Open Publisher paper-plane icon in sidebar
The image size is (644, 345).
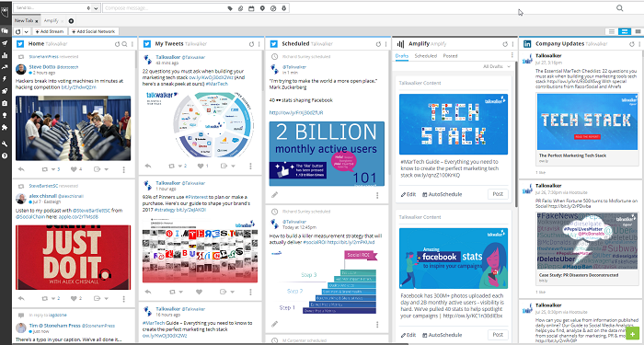click(x=5, y=43)
